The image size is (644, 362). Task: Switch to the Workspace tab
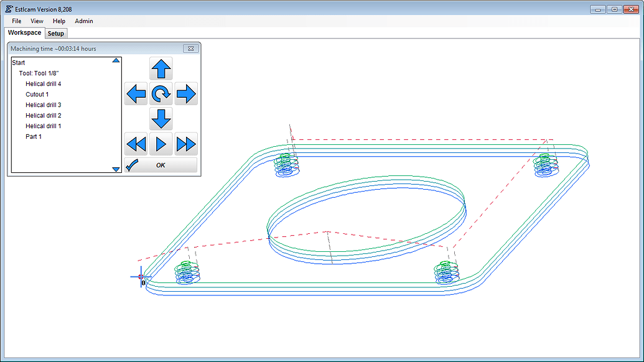24,32
